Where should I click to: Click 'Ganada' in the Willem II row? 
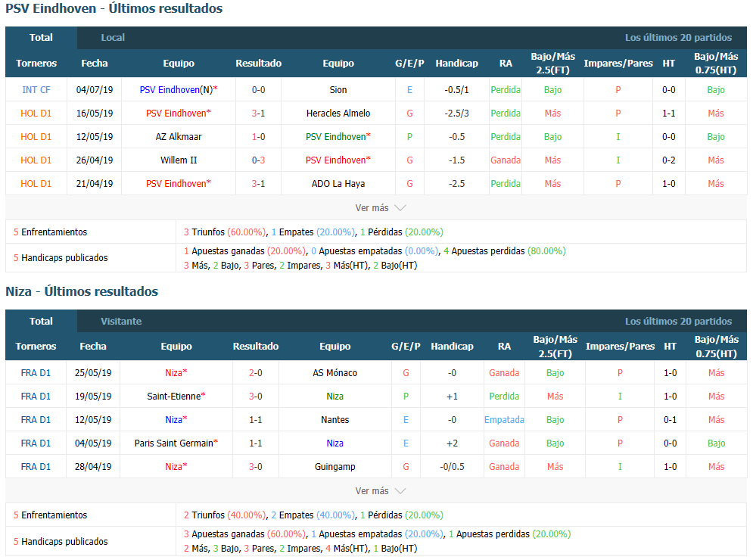(x=506, y=160)
